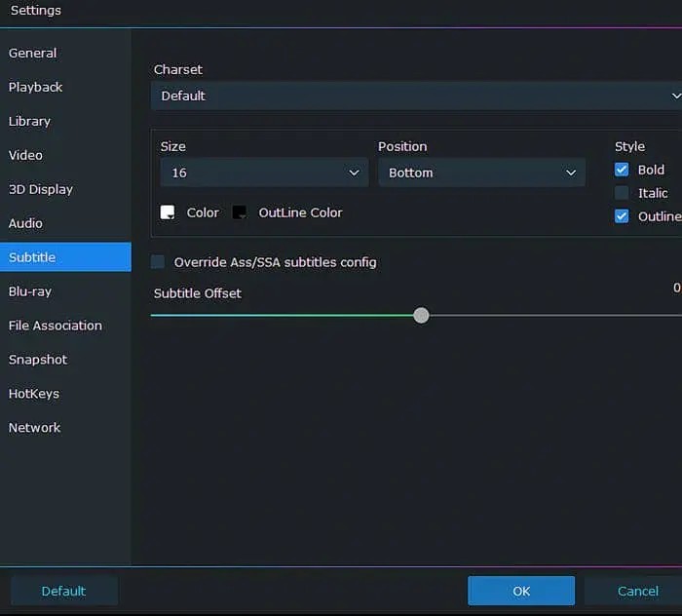The height and width of the screenshot is (616, 682).
Task: Click the Position label above the position dropdown
Action: (x=402, y=146)
